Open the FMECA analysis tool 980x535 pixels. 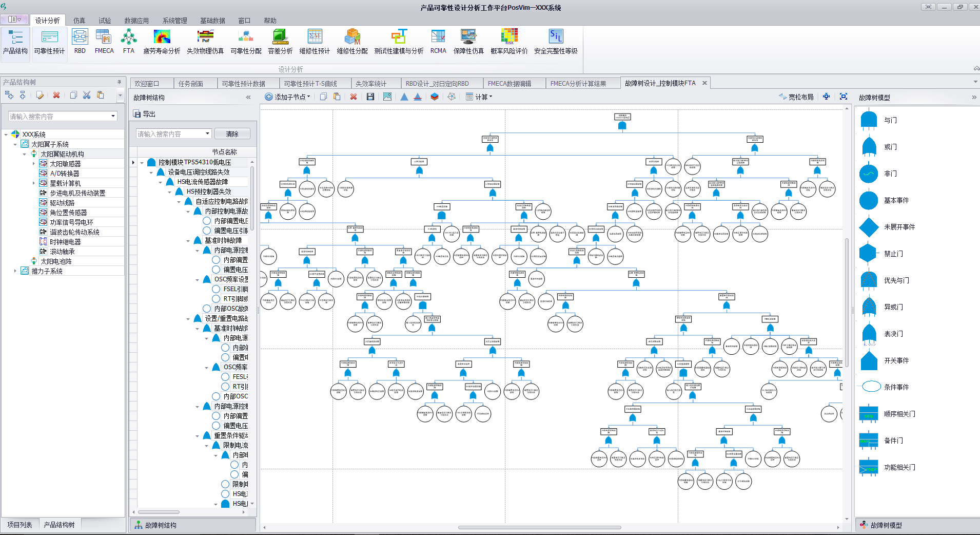click(x=104, y=42)
